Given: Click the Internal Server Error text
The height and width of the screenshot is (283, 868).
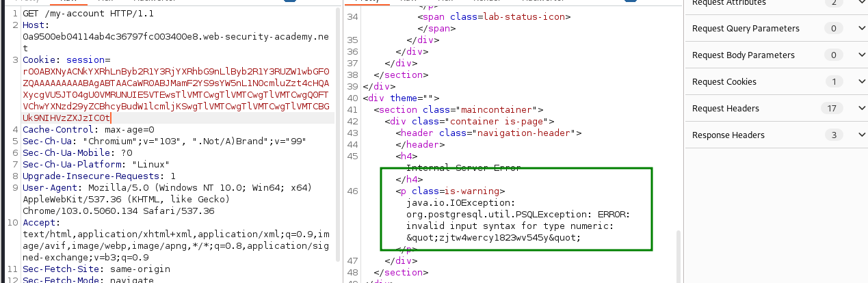Looking at the screenshot, I should coord(464,167).
